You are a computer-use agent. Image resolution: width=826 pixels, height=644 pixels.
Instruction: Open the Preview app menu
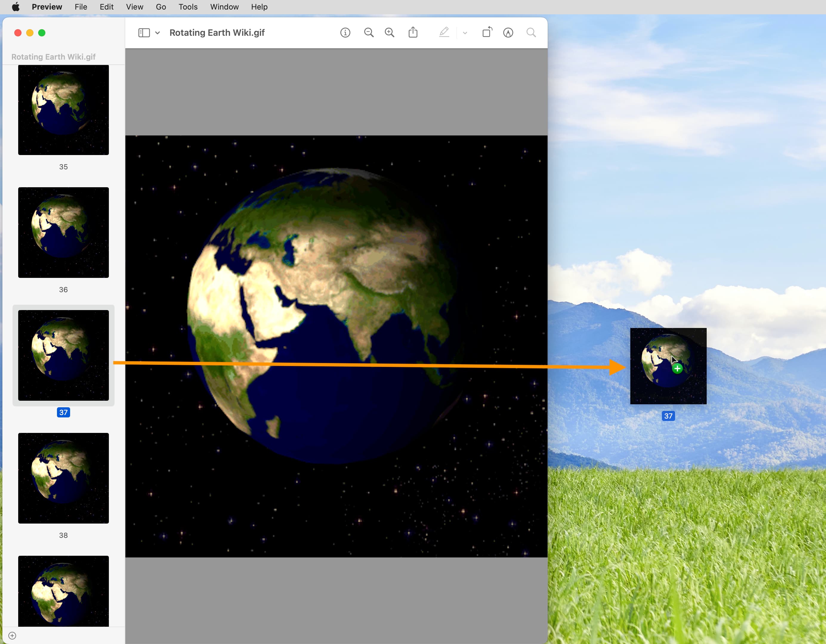point(47,7)
